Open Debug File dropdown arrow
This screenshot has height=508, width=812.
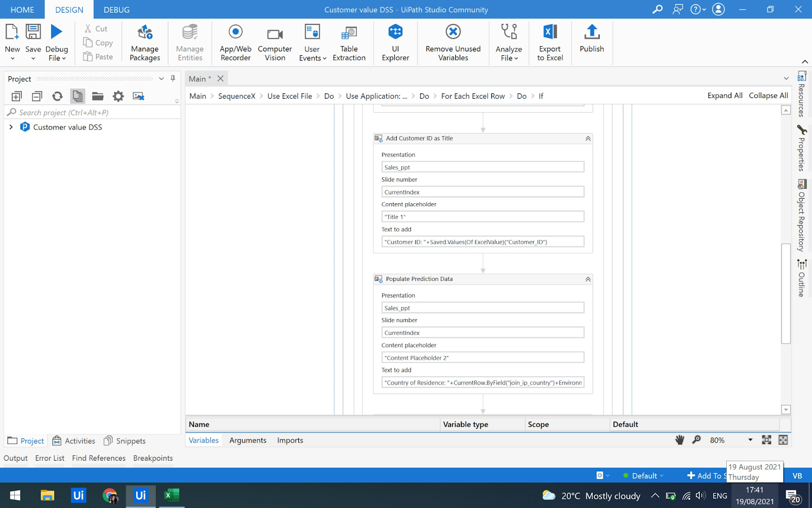tap(64, 58)
